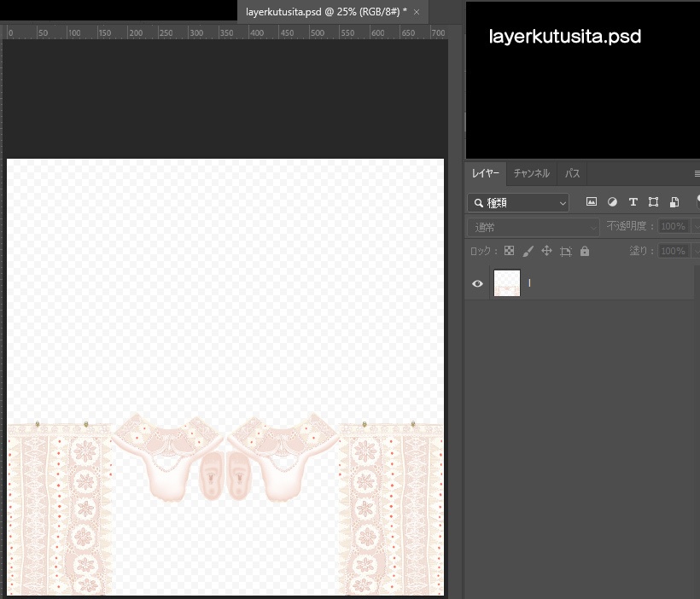Viewport: 700px width, 599px height.
Task: Filter layers by smart object icon
Action: pyautogui.click(x=674, y=201)
